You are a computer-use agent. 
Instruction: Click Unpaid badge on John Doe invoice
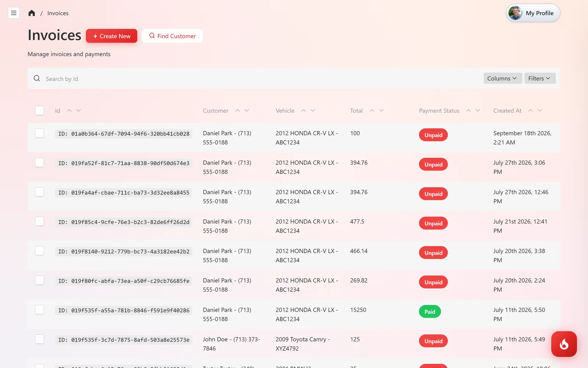coord(433,341)
